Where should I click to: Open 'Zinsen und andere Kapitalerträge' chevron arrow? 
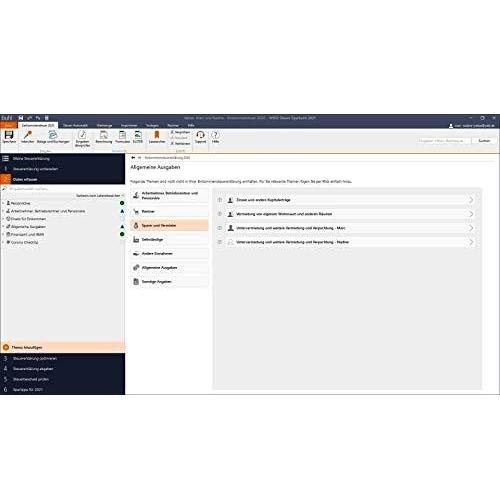pos(471,200)
